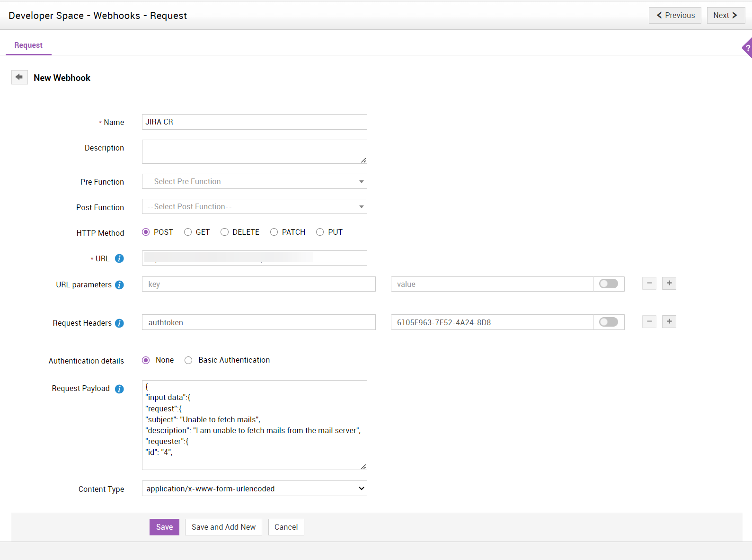Screen dimensions: 752x560
Task: Open the Pre Function dropdown
Action: point(254,181)
